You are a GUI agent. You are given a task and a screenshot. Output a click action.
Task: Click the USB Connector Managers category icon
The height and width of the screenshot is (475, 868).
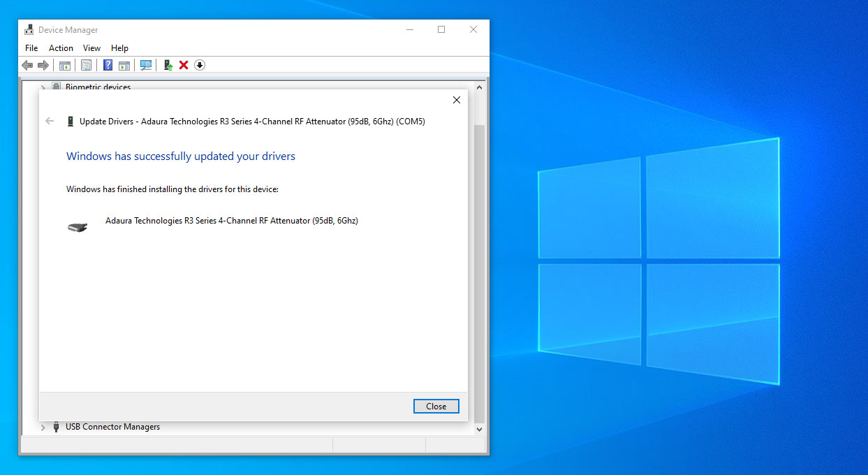point(57,427)
